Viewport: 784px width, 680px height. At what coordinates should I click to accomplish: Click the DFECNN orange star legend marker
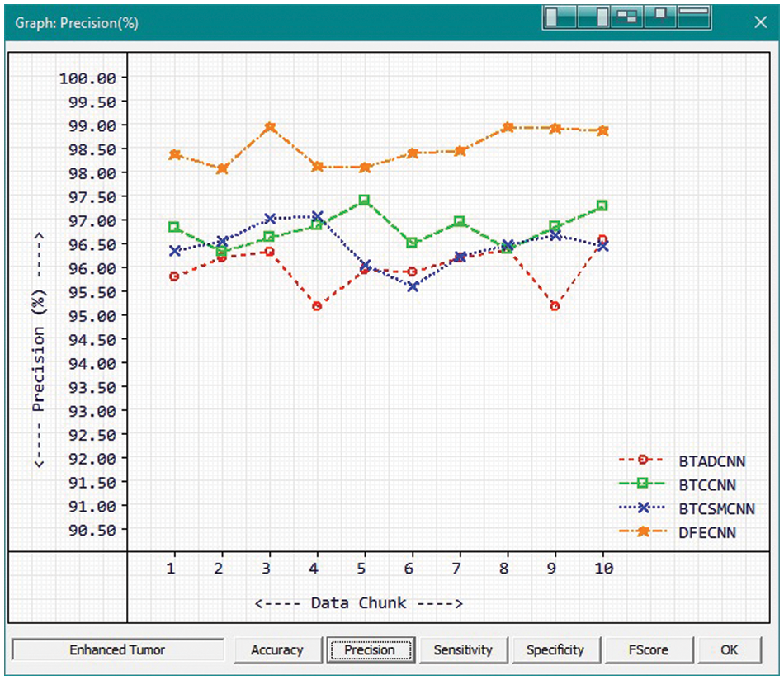645,532
